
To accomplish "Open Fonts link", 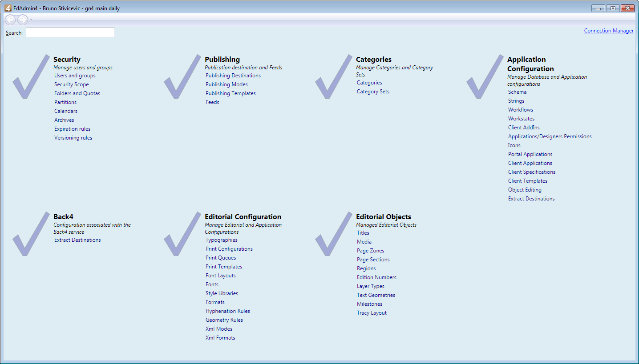I will 212,284.
